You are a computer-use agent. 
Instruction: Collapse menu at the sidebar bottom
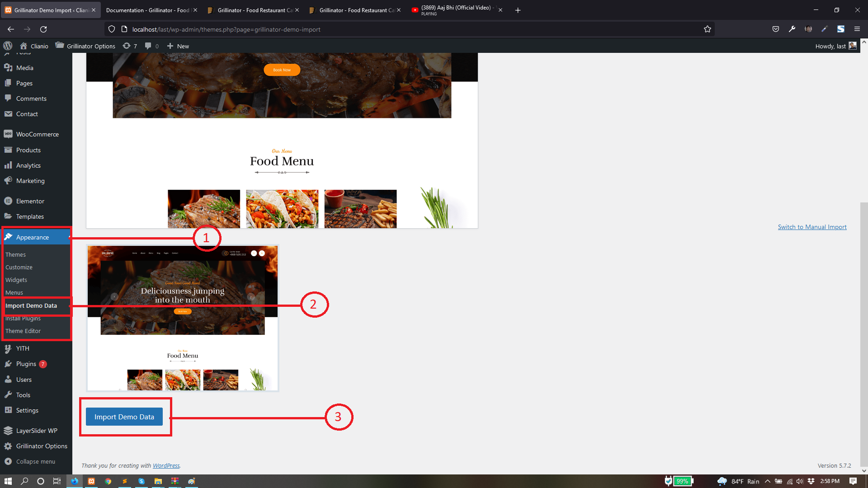36,461
